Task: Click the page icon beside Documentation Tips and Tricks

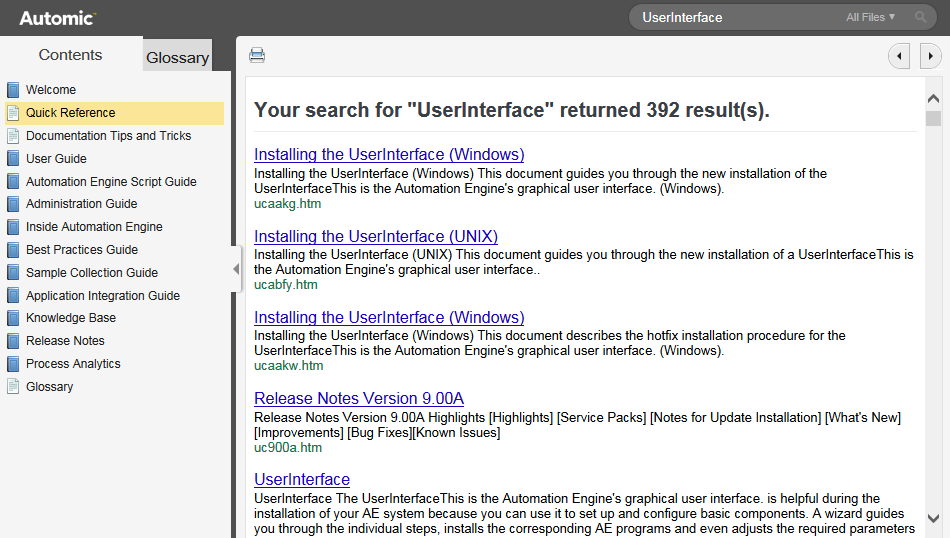Action: pos(13,136)
